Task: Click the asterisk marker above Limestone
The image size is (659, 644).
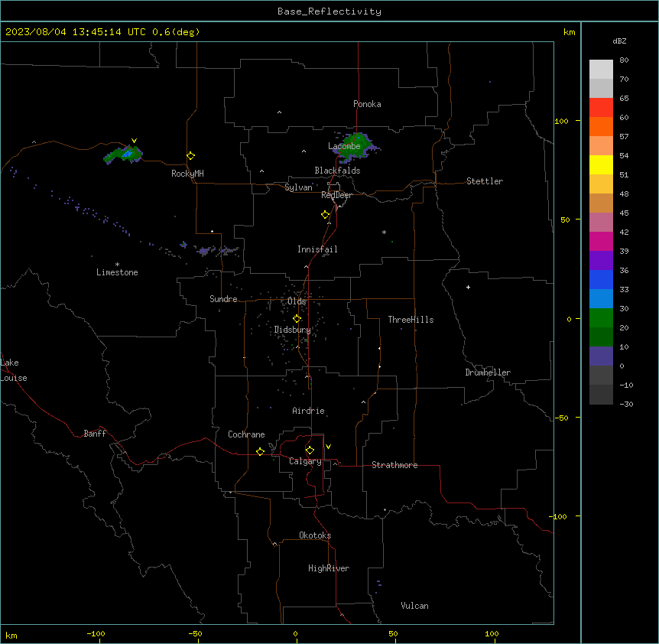Action: [117, 265]
